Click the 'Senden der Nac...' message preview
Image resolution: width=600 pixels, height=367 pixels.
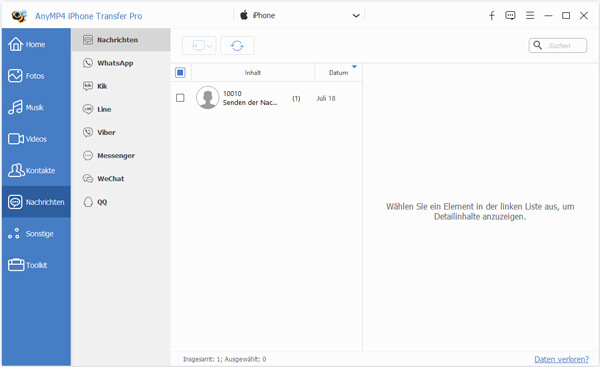250,103
